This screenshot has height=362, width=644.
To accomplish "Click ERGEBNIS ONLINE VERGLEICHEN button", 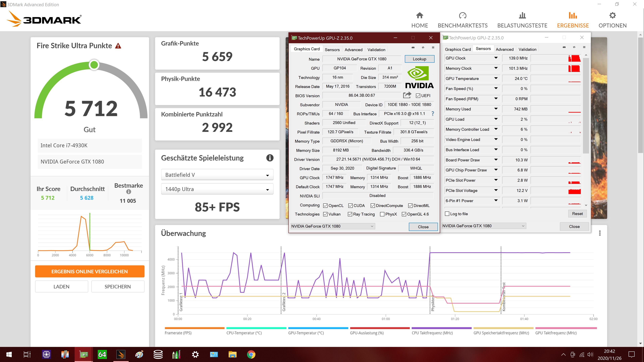I will tap(90, 271).
